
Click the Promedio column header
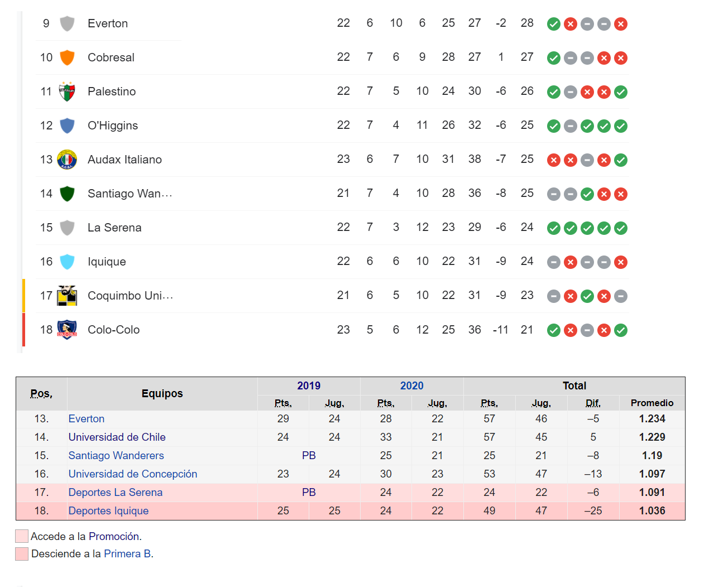point(651,403)
